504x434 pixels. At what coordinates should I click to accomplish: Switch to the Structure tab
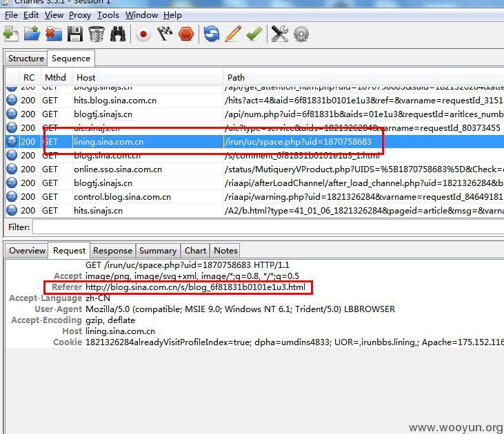[x=26, y=59]
